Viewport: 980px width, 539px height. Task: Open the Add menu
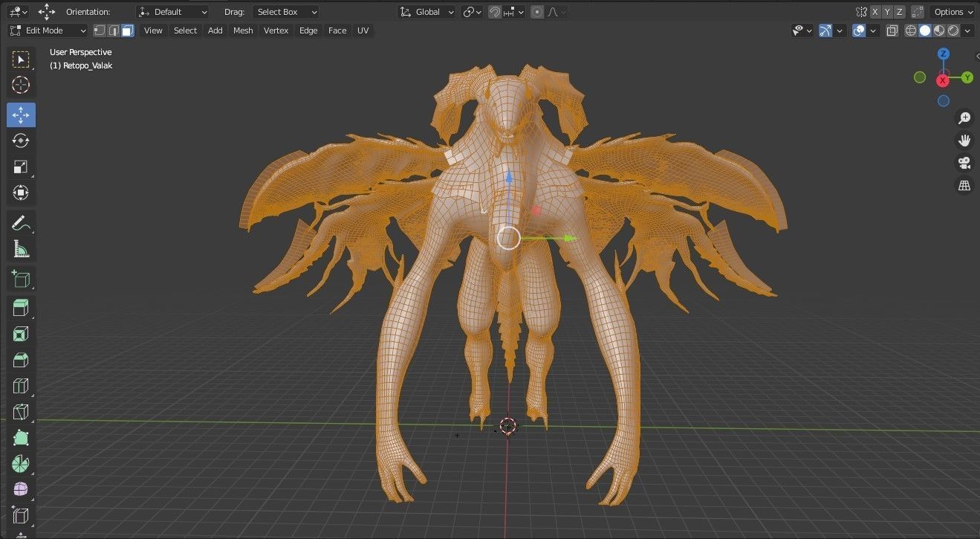tap(215, 30)
